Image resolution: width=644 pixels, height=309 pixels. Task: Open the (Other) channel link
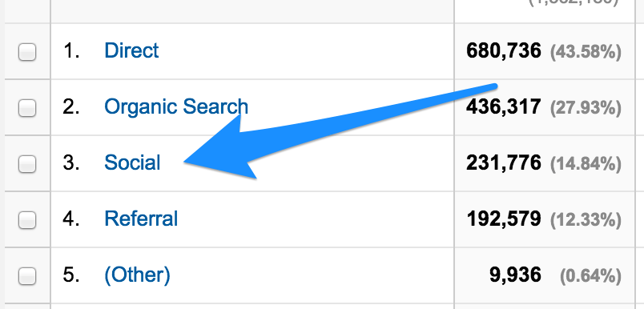[137, 275]
